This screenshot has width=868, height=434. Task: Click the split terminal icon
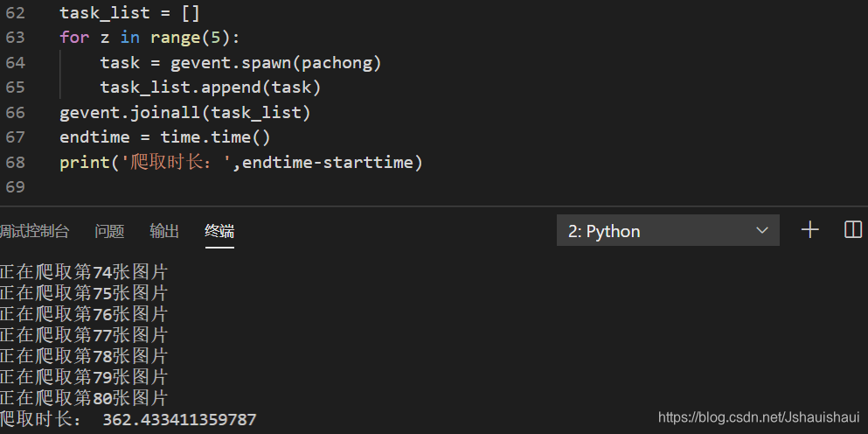(x=853, y=230)
